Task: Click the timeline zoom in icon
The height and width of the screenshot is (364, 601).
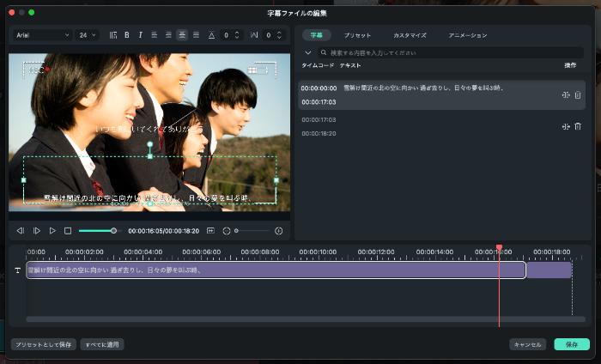Action: [279, 231]
